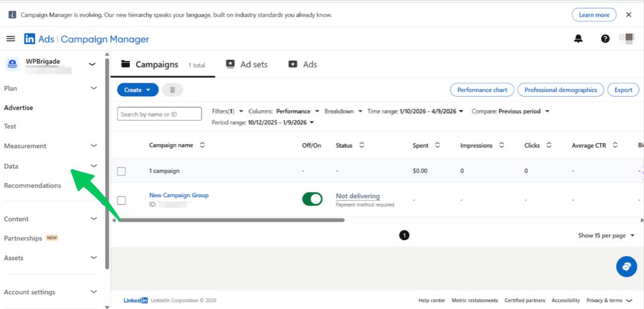
Task: Click the delete trash button
Action: coord(172,89)
